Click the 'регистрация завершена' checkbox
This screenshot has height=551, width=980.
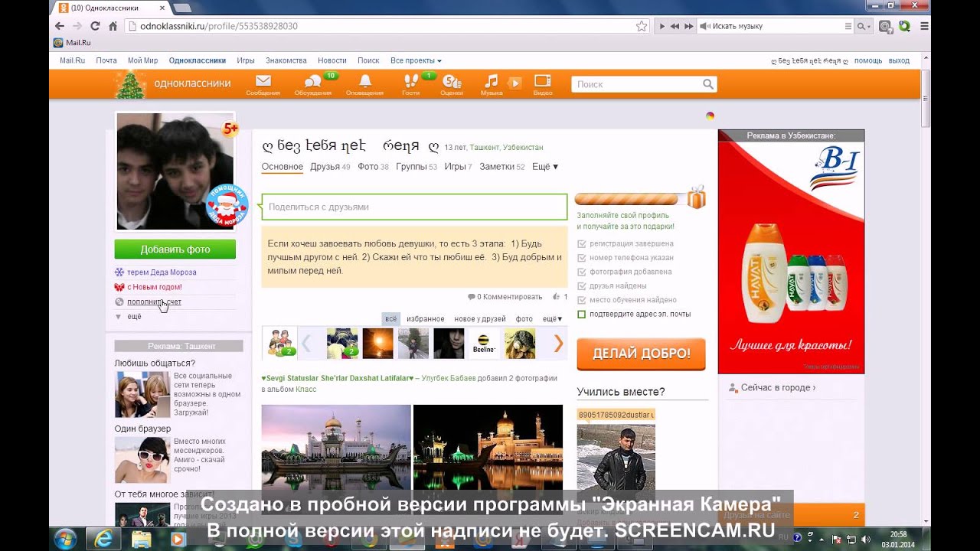tap(582, 243)
